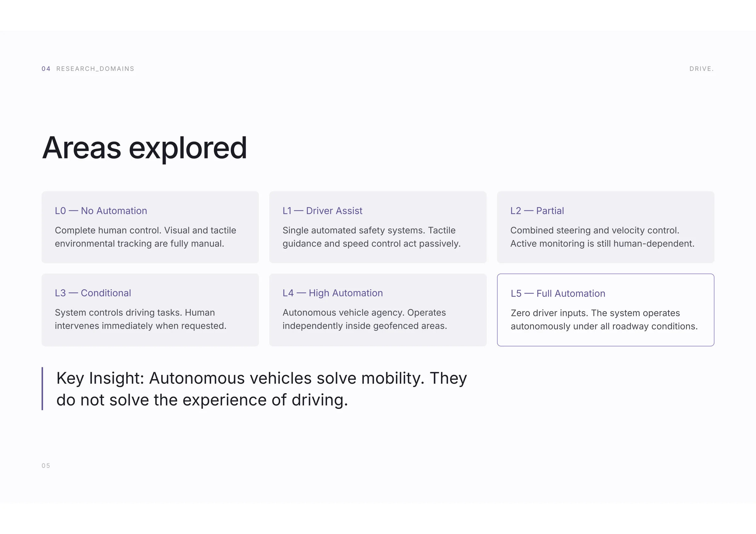Click the L0 description about human control
Screen dimensions: 756x534
[146, 237]
